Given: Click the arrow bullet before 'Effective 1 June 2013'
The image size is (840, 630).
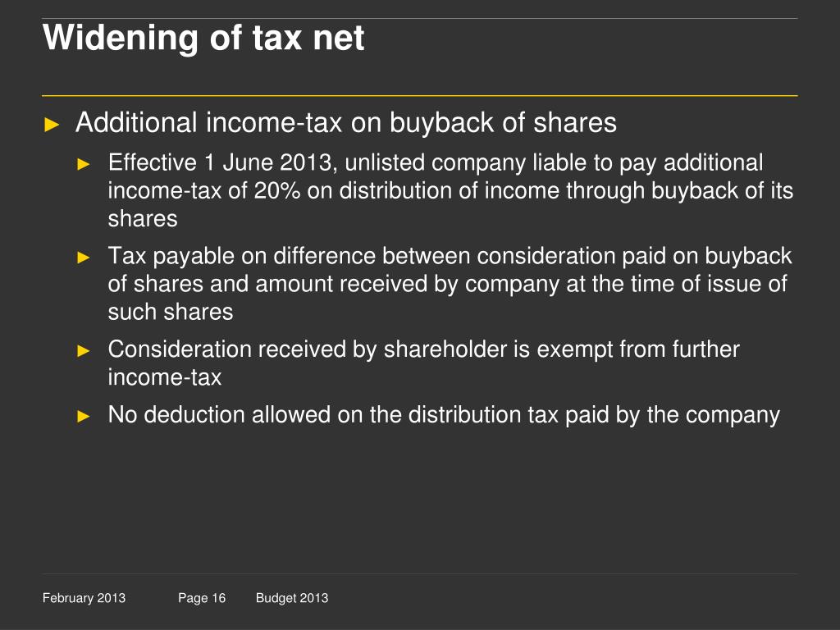Looking at the screenshot, I should tap(84, 164).
